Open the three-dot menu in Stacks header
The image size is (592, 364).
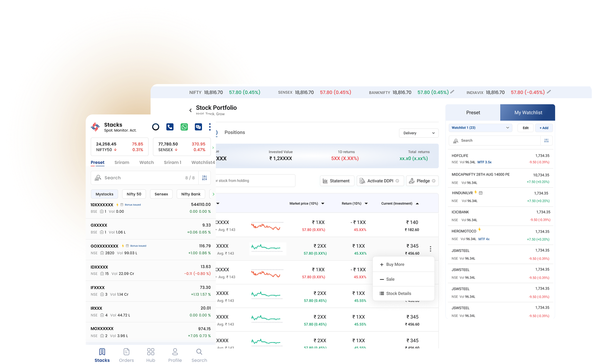(210, 127)
